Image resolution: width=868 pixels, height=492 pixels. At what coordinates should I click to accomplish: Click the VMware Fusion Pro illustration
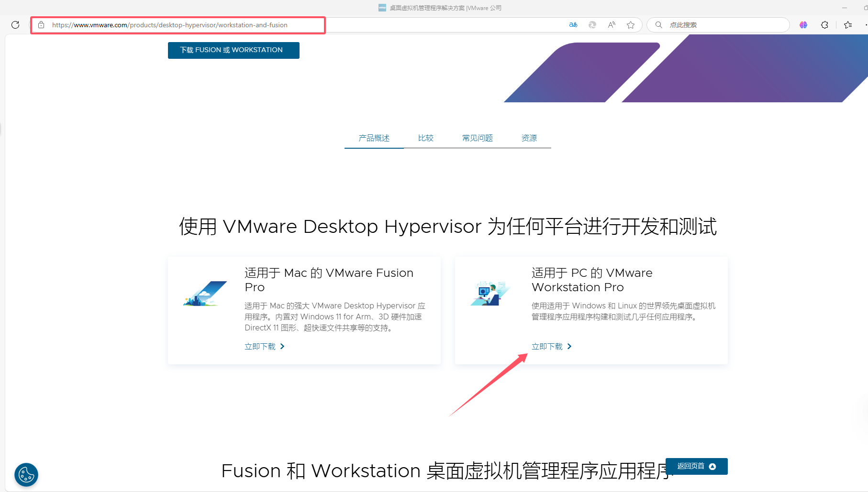pos(205,294)
